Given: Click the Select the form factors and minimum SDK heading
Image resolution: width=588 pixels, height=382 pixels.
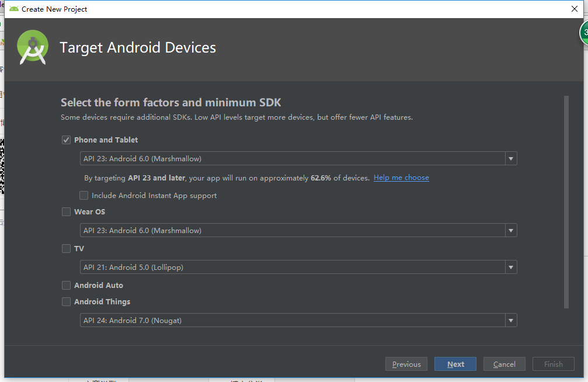Looking at the screenshot, I should pyautogui.click(x=171, y=102).
